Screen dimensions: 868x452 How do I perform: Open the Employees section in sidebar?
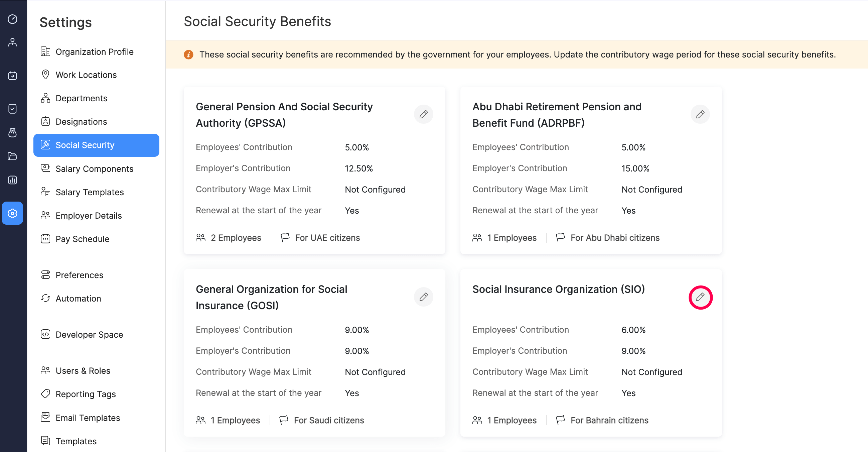tap(12, 41)
